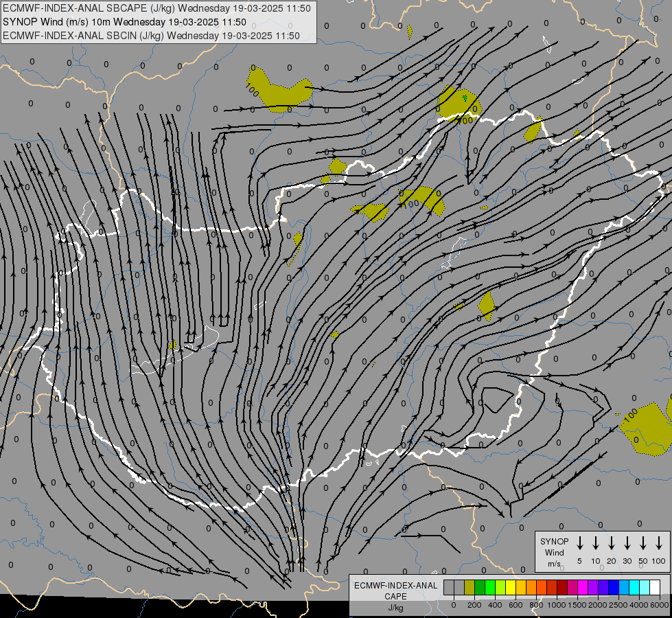Click the ECMWF-INDEX-ANAL label in CAPE legend
This screenshot has width=672, height=618.
[395, 586]
